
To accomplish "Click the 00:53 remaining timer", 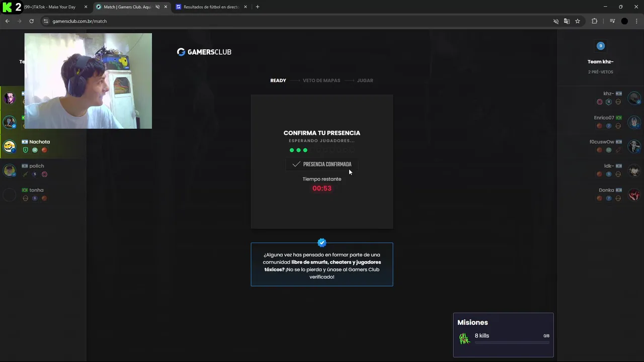I will point(322,189).
